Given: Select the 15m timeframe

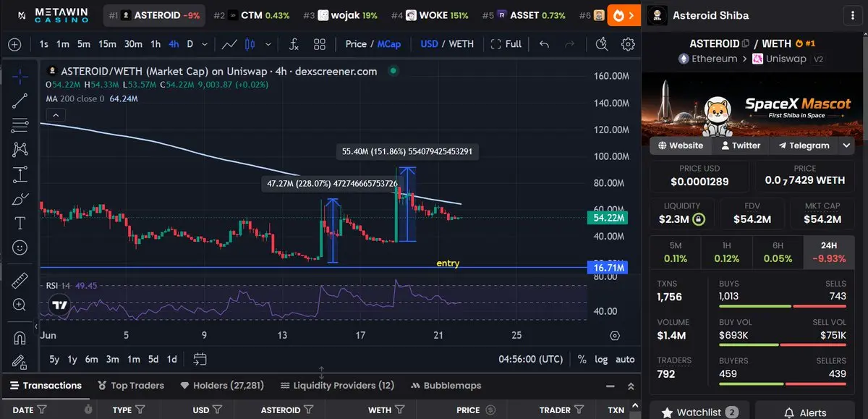Looking at the screenshot, I should pyautogui.click(x=107, y=44).
